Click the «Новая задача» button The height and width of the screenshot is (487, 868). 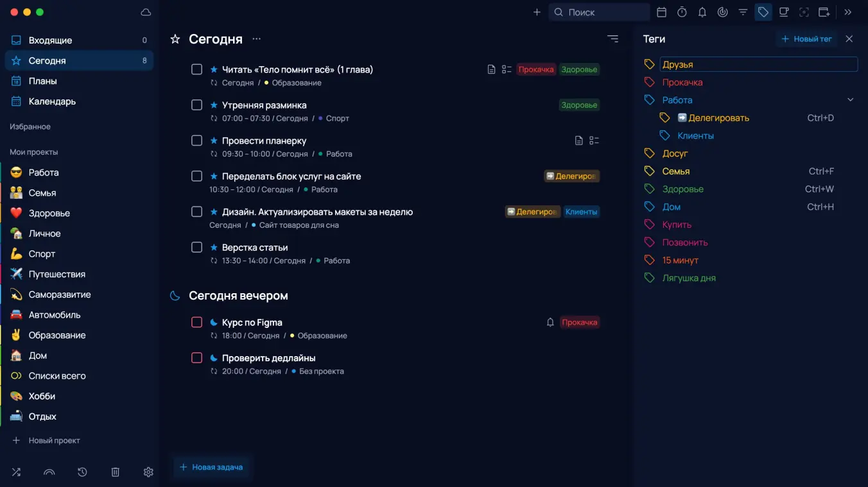[x=211, y=467]
